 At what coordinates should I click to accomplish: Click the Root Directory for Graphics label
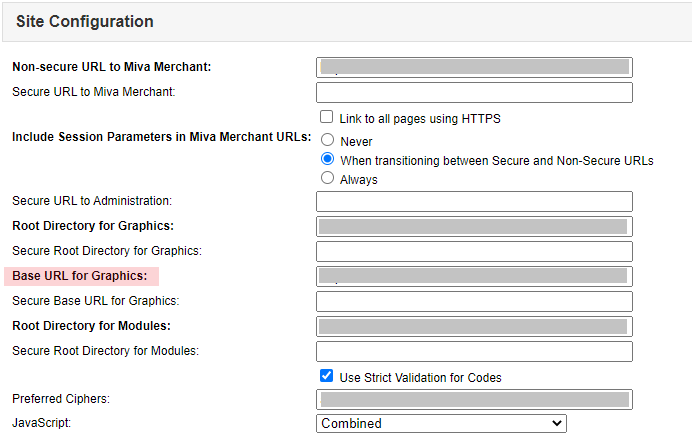coord(93,226)
